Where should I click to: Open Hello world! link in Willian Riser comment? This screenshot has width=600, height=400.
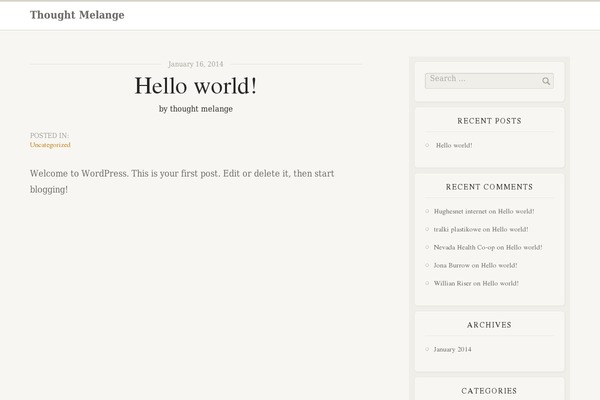click(501, 283)
